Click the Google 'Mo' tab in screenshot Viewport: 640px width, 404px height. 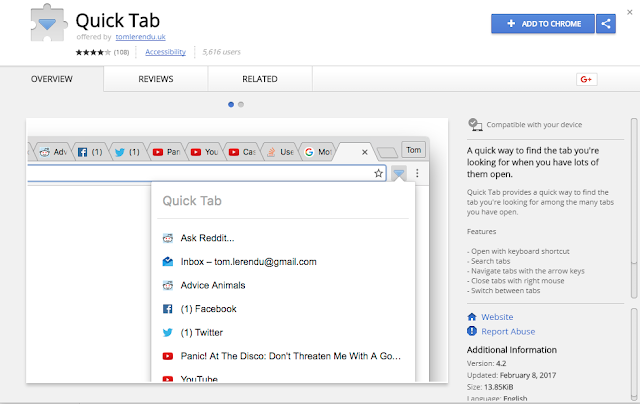(x=318, y=152)
